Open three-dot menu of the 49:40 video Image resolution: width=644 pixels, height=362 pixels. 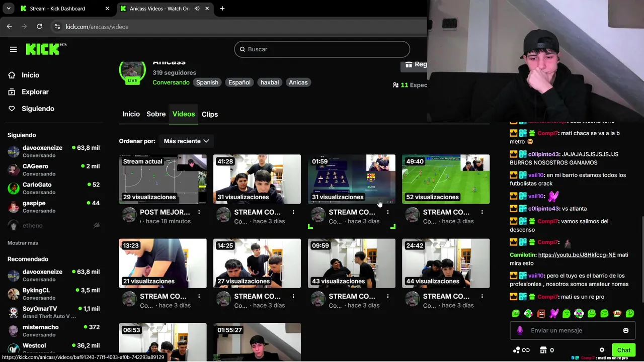[x=482, y=212]
